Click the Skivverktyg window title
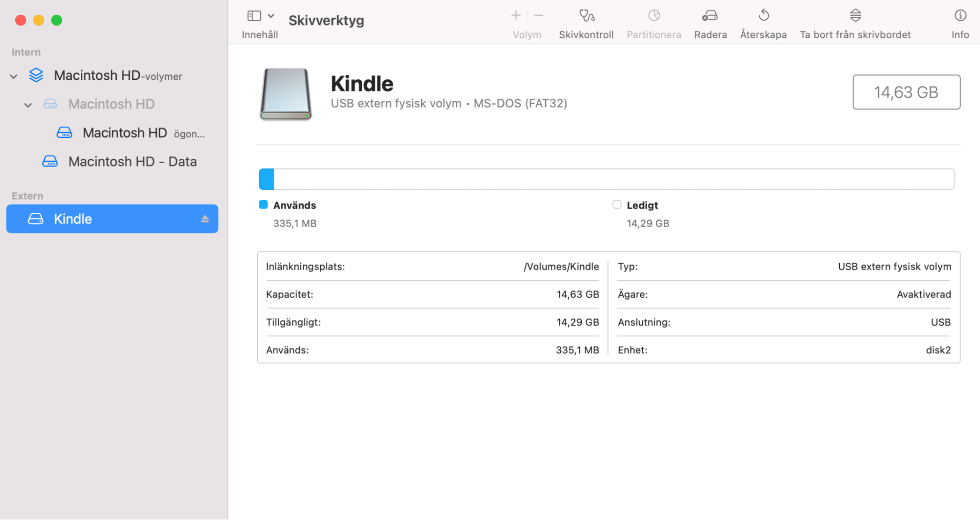 click(x=326, y=21)
